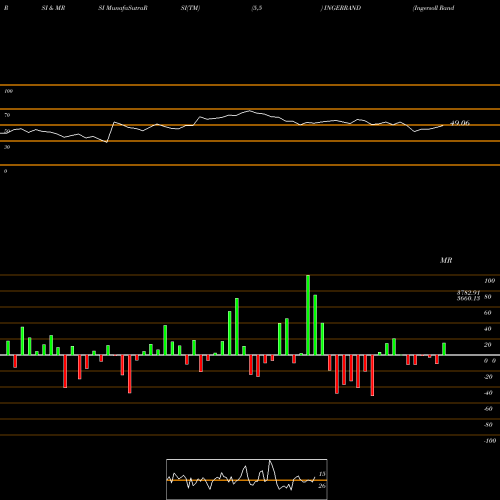Image resolution: width=500 pixels, height=500 pixels.
Task: Click the sharp jump on RSI line
Action: [x=110, y=132]
